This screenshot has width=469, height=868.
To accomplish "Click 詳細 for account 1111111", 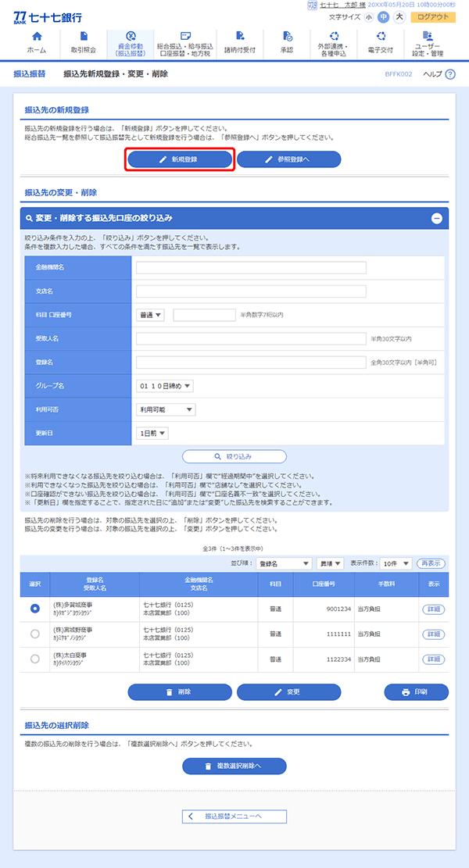I will click(434, 634).
